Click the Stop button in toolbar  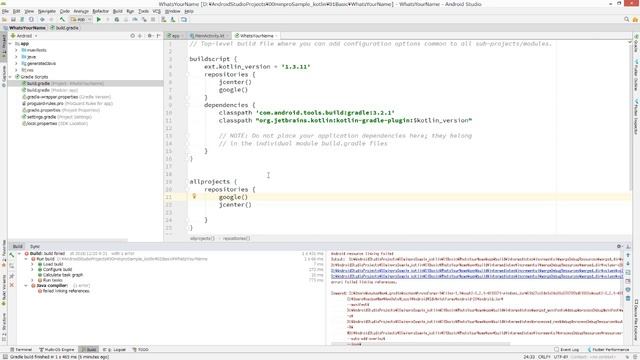[x=153, y=19]
